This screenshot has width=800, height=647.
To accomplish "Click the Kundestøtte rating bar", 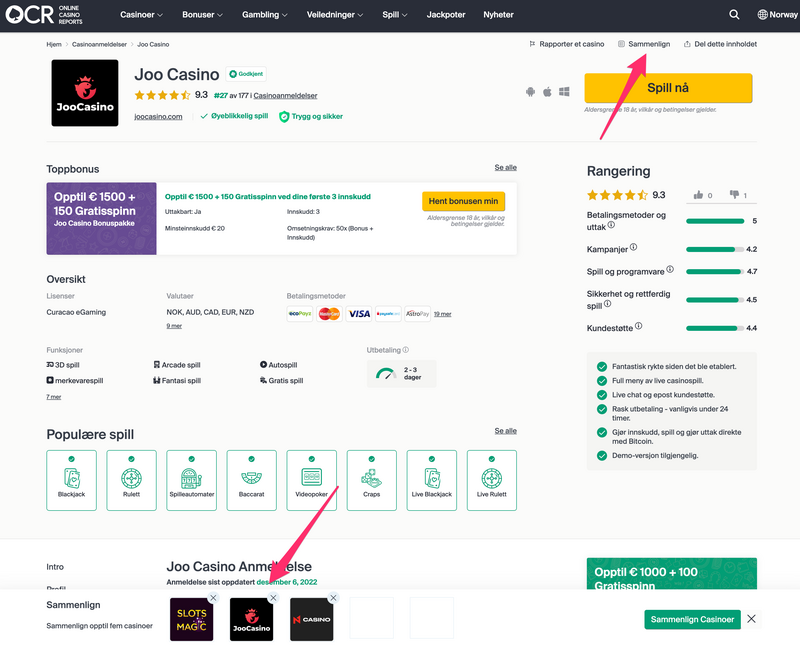I will (x=714, y=328).
